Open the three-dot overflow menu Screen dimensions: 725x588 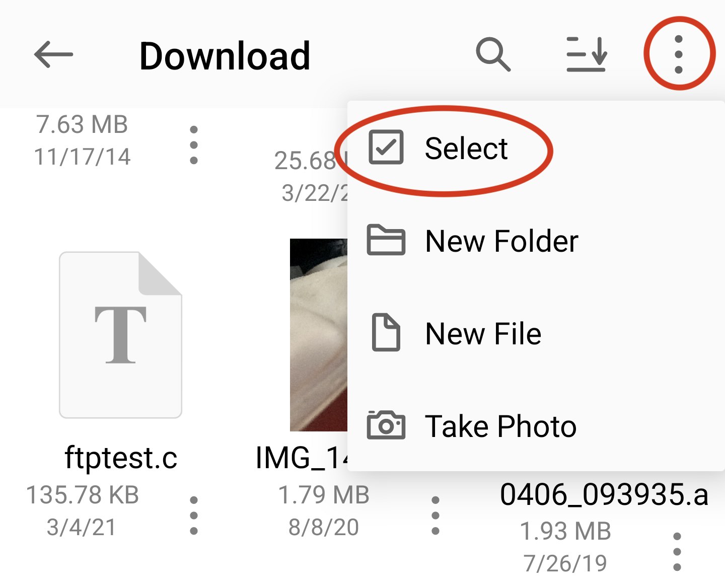point(678,53)
